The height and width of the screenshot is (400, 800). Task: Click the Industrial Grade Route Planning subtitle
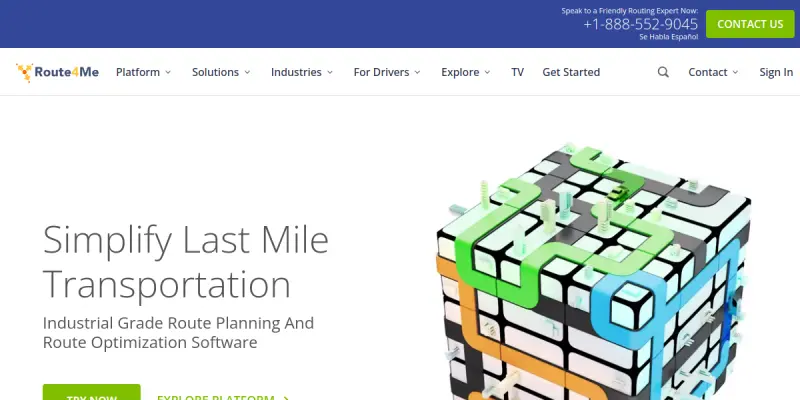click(178, 333)
